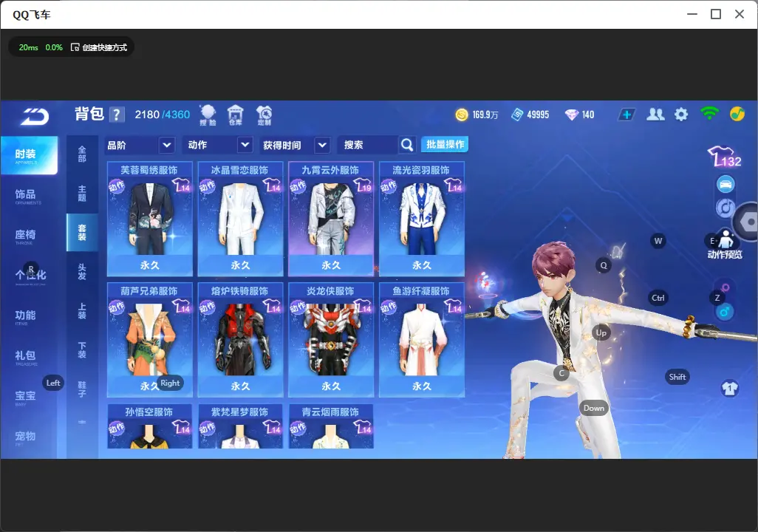Viewport: 758px width, 532px height.
Task: Switch to the 宝宝 baby tab
Action: (25, 397)
